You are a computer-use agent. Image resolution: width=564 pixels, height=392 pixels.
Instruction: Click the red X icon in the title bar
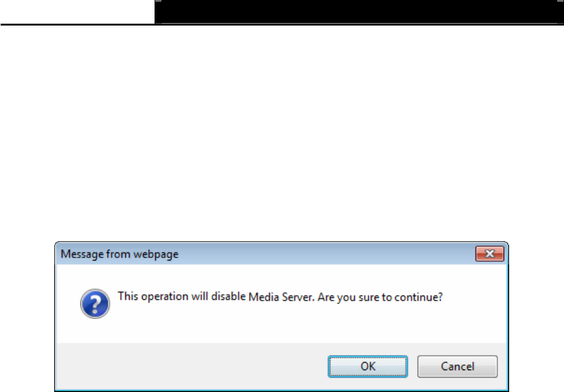490,254
